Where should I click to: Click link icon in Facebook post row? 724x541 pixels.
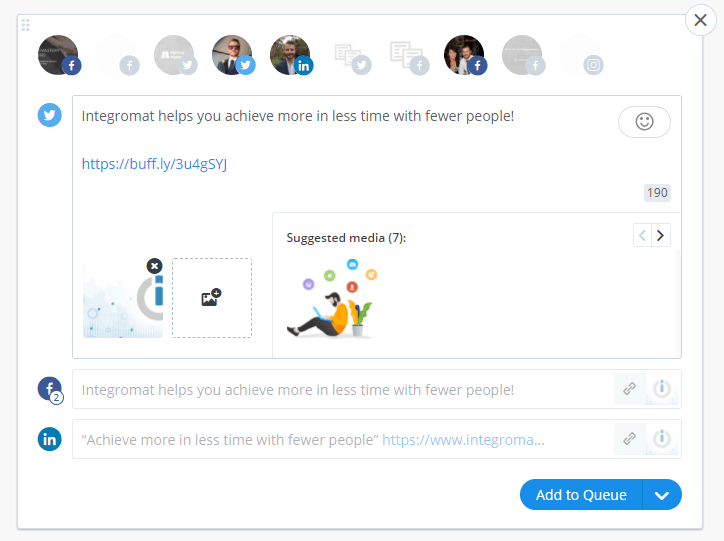coord(630,389)
